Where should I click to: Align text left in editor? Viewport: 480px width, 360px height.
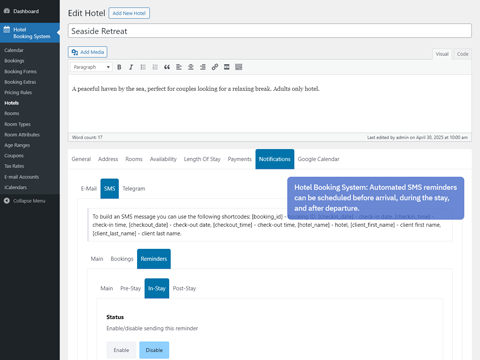coord(179,67)
